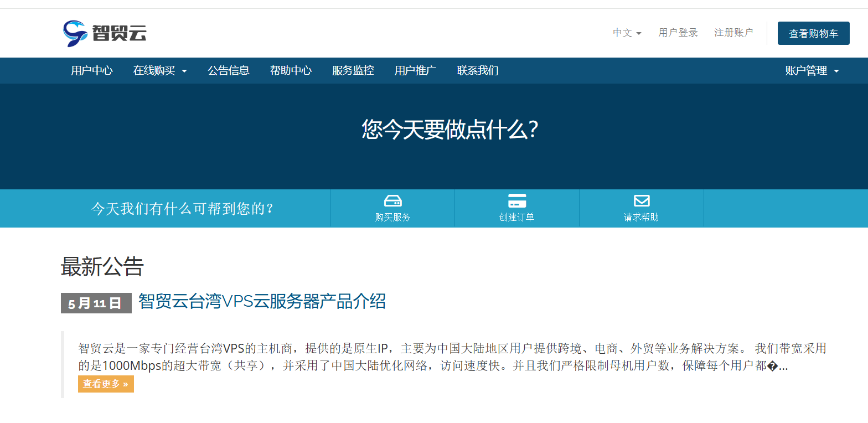Viewport: 868px width, 423px height.
Task: Click the 注册账户 link
Action: (x=733, y=33)
